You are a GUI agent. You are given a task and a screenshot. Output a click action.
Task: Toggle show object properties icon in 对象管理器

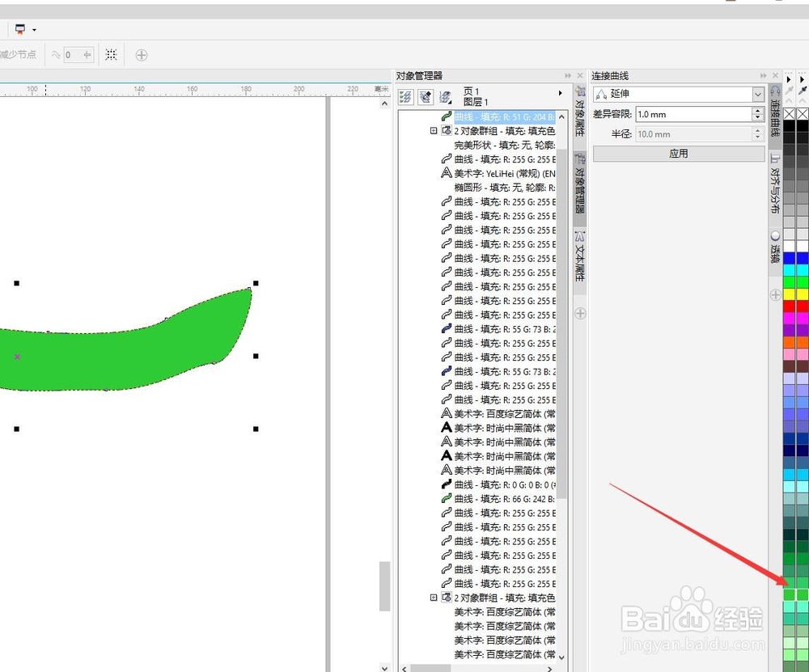405,96
